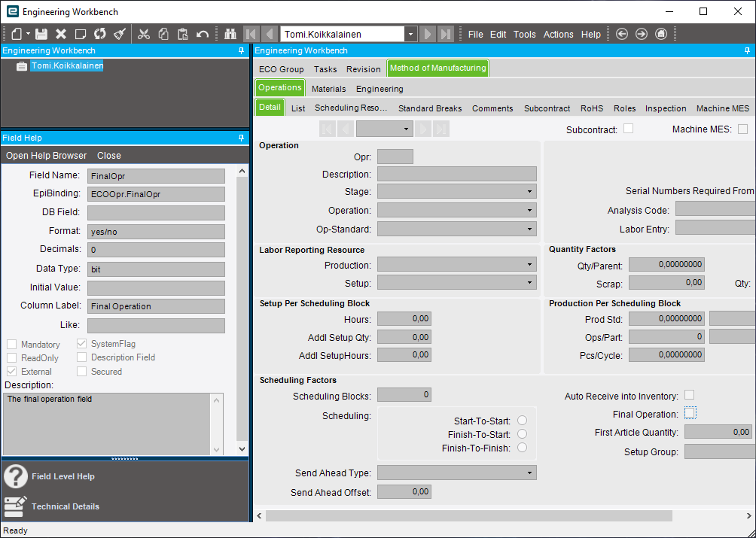Undo the last change

[x=201, y=34]
